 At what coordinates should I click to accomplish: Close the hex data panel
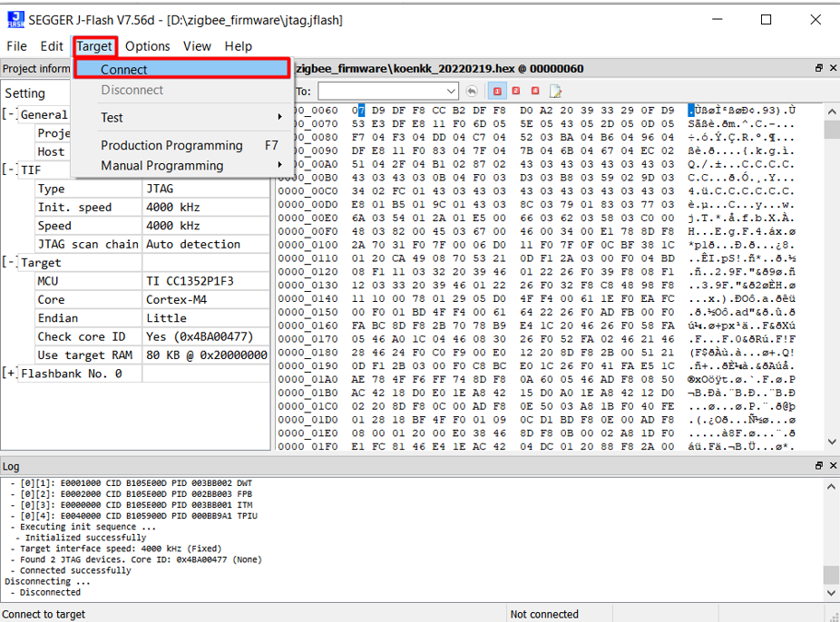coord(833,68)
